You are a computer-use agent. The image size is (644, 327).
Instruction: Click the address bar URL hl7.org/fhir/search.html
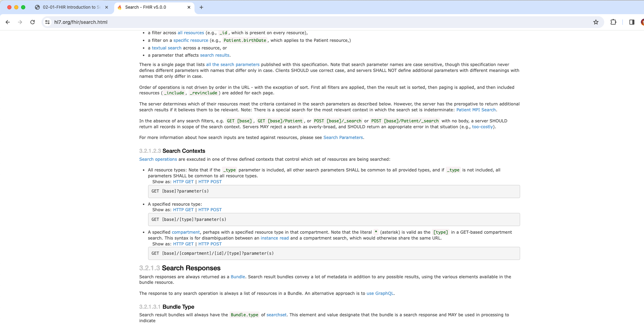[81, 22]
